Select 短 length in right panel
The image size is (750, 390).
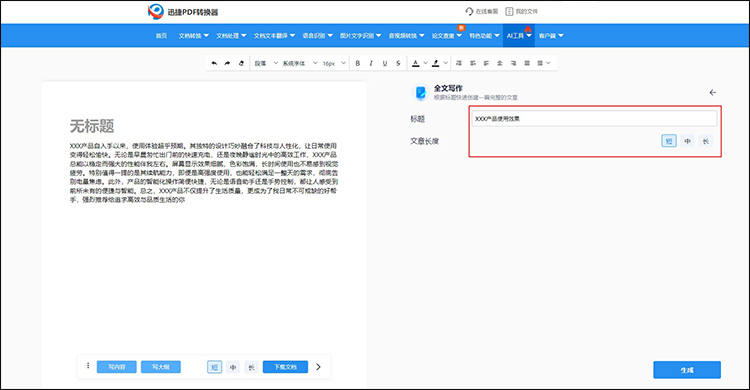point(669,141)
